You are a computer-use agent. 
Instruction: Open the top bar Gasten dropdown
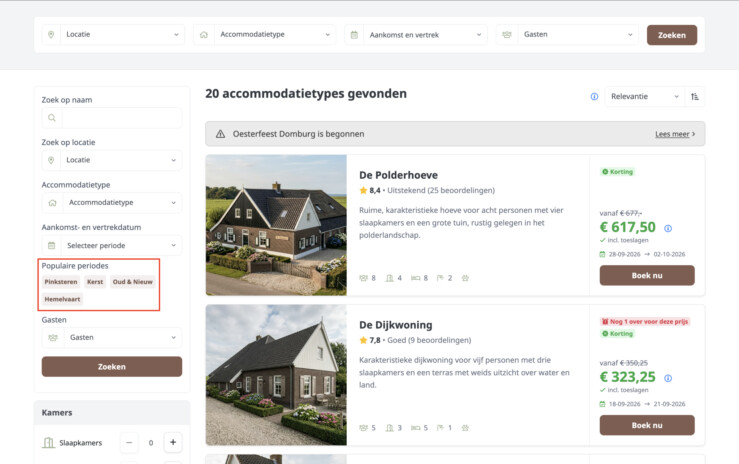coord(567,34)
